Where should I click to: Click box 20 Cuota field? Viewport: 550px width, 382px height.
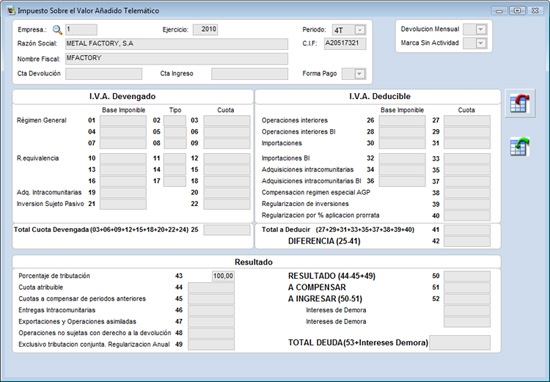pyautogui.click(x=227, y=193)
